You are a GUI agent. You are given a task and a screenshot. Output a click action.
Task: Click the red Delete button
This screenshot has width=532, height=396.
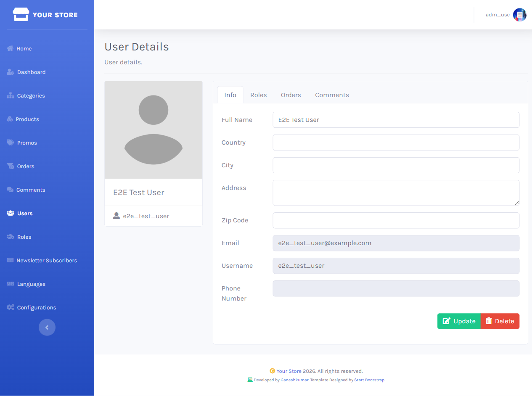point(500,321)
